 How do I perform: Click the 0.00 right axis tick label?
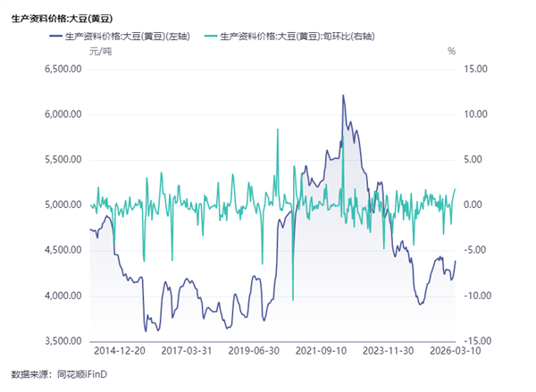pos(473,204)
